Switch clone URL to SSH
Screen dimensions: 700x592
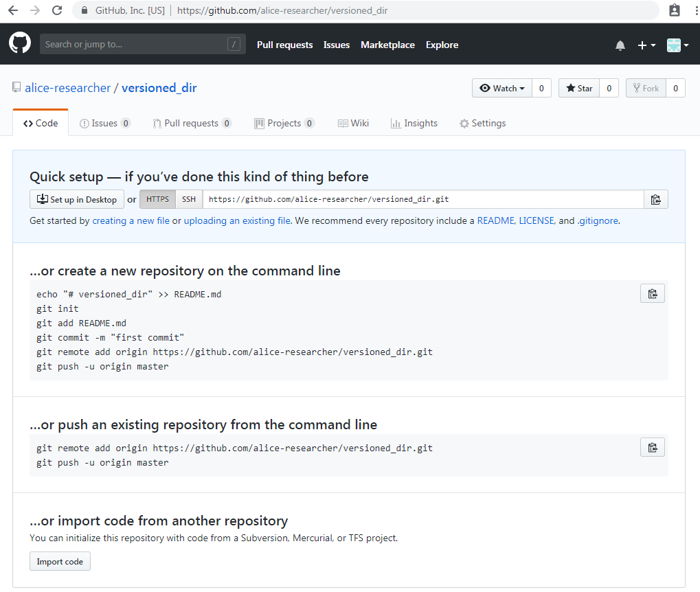[189, 200]
